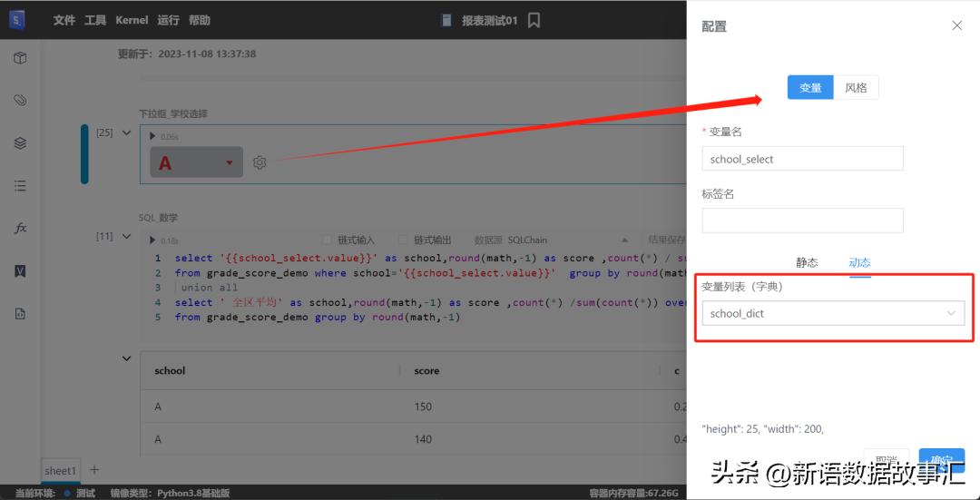Screen dimensions: 980x500
Task: Toggle the 链式输出 checkbox
Action: tap(403, 240)
